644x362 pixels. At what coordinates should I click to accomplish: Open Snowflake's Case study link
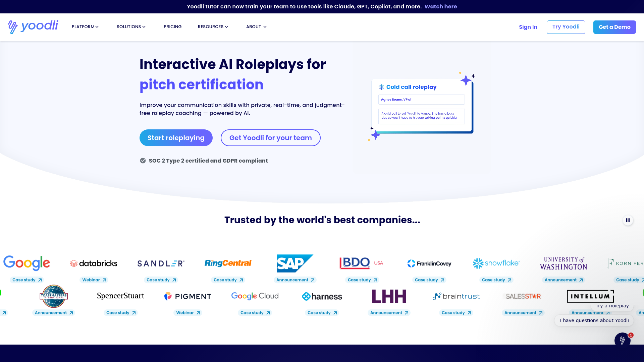(x=496, y=280)
